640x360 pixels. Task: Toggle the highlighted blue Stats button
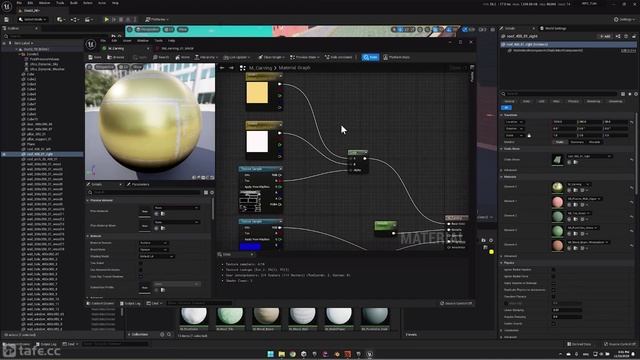371,57
